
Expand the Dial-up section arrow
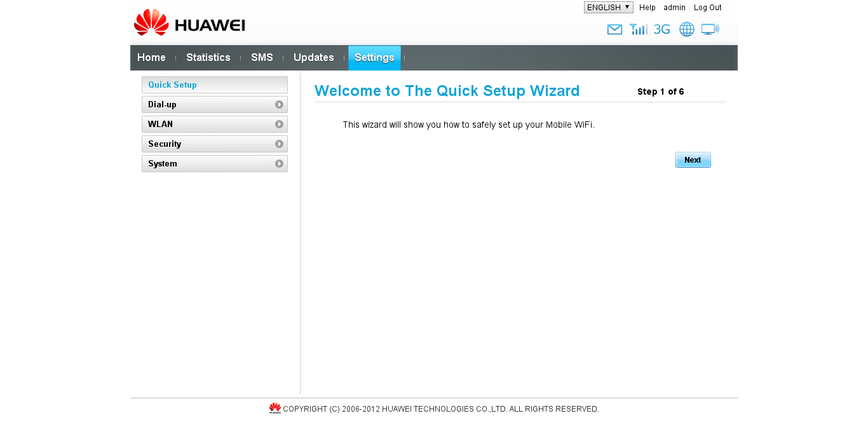(x=279, y=104)
